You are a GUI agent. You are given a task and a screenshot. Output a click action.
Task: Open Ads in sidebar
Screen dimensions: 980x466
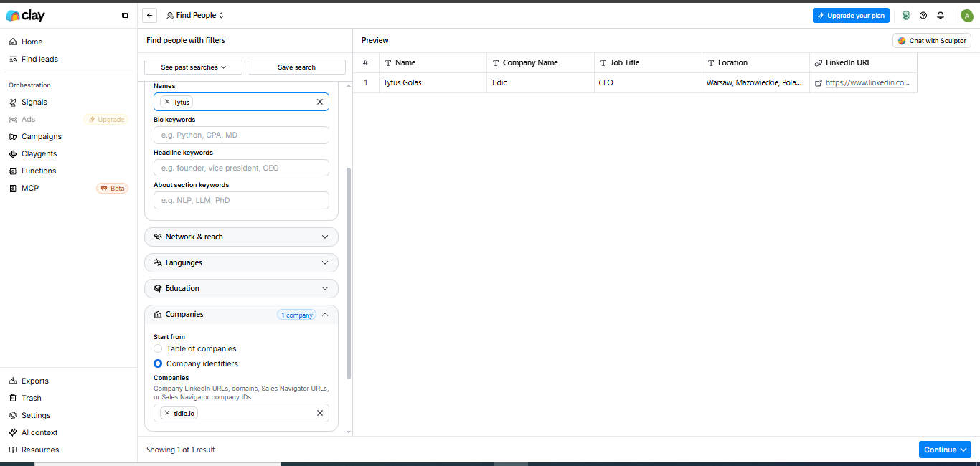tap(28, 119)
